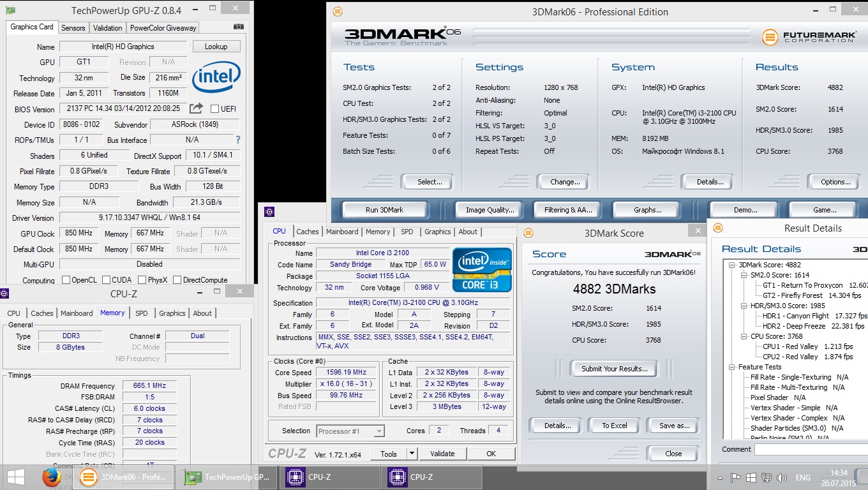
Task: Click the Futuremark Corporation logo
Action: pyautogui.click(x=808, y=37)
